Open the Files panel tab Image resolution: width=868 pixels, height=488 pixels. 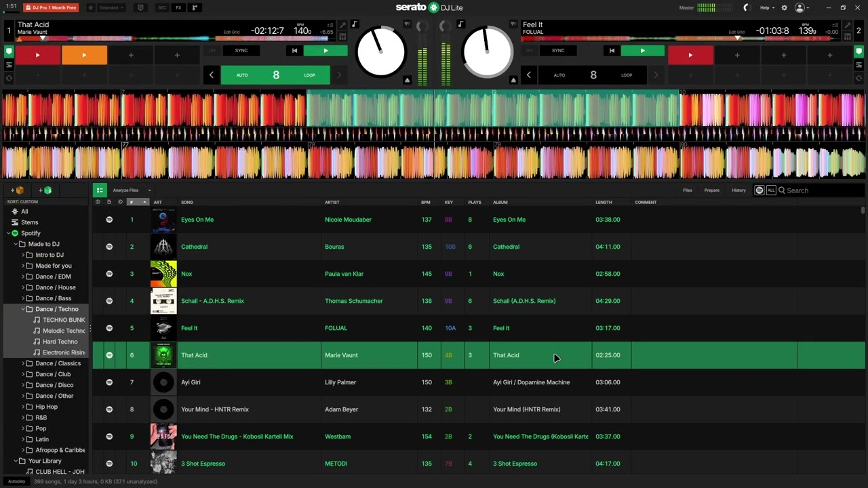(x=688, y=190)
